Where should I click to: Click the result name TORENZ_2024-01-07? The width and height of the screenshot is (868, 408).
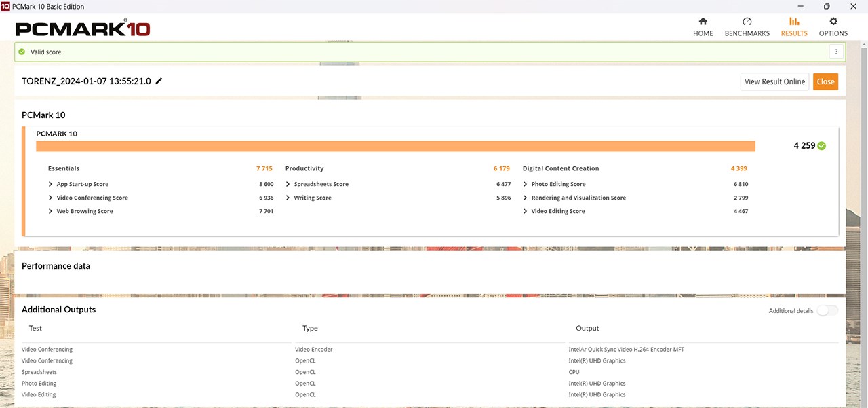(x=86, y=81)
